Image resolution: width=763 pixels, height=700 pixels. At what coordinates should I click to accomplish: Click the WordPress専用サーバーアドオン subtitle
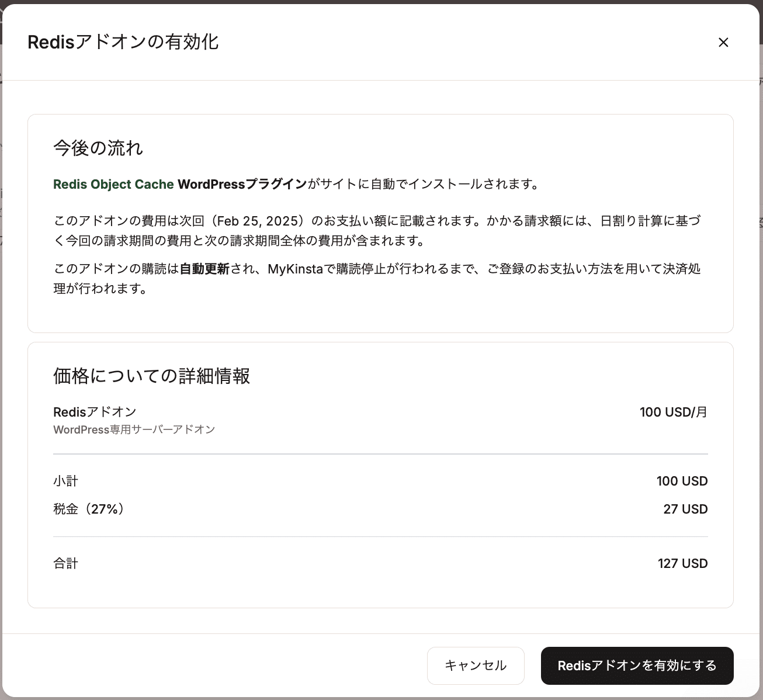click(x=134, y=429)
